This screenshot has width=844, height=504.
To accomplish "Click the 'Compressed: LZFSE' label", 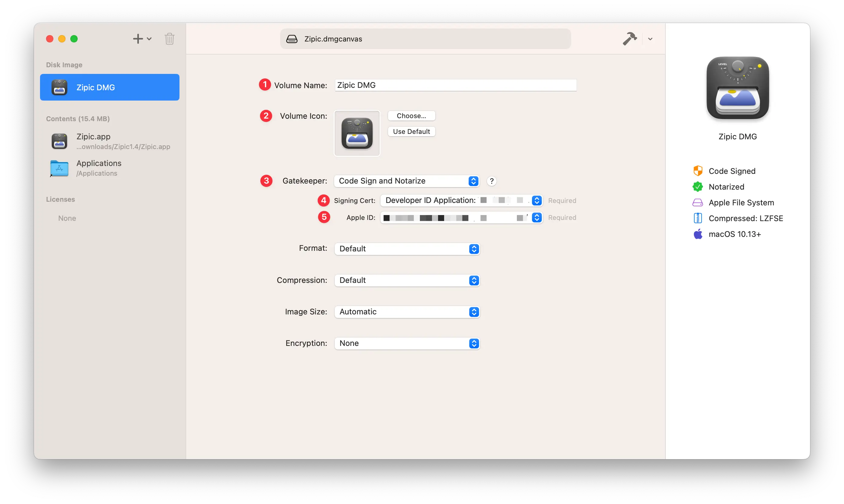I will click(x=746, y=218).
